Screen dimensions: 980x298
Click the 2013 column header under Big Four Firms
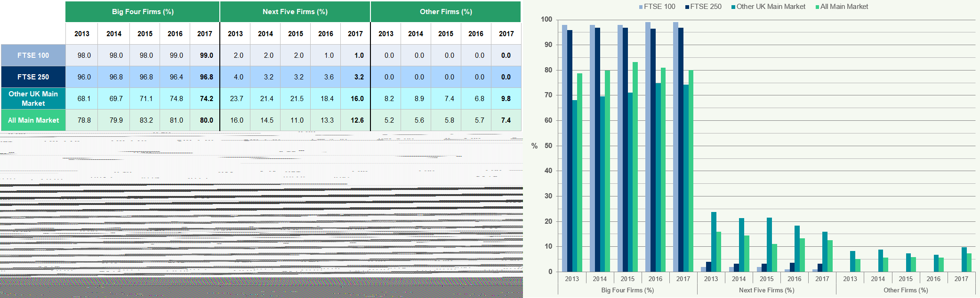(82, 34)
